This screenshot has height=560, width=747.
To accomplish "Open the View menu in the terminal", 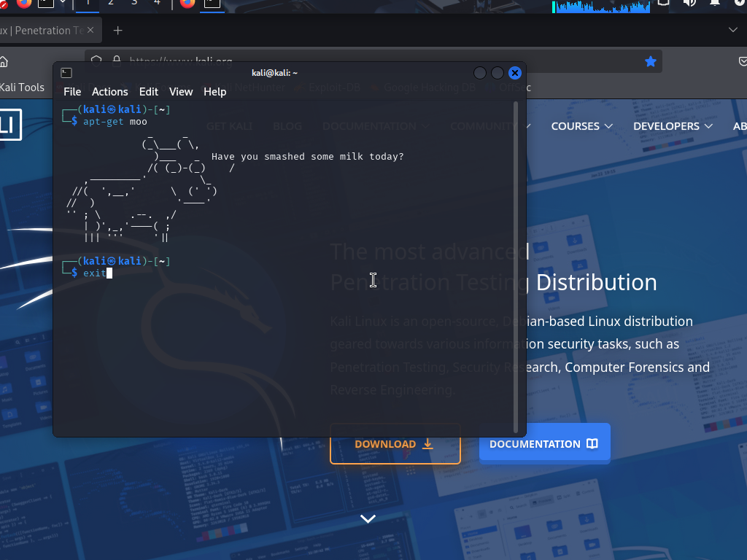I will 181,91.
